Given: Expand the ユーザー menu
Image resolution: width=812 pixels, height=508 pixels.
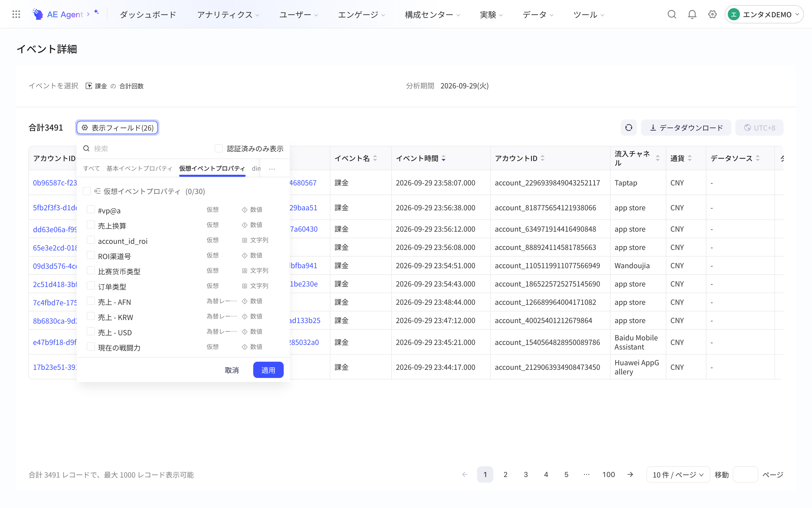Looking at the screenshot, I should 299,14.
